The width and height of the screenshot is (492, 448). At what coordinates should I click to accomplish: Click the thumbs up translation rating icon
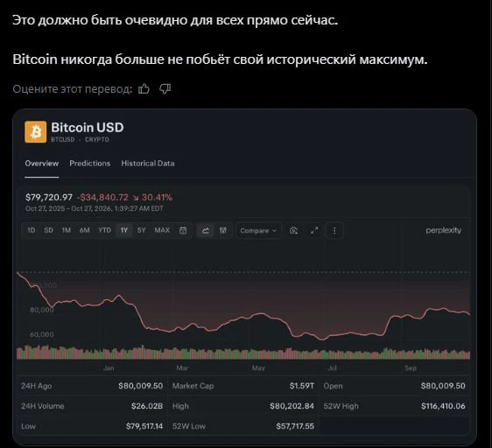[144, 89]
